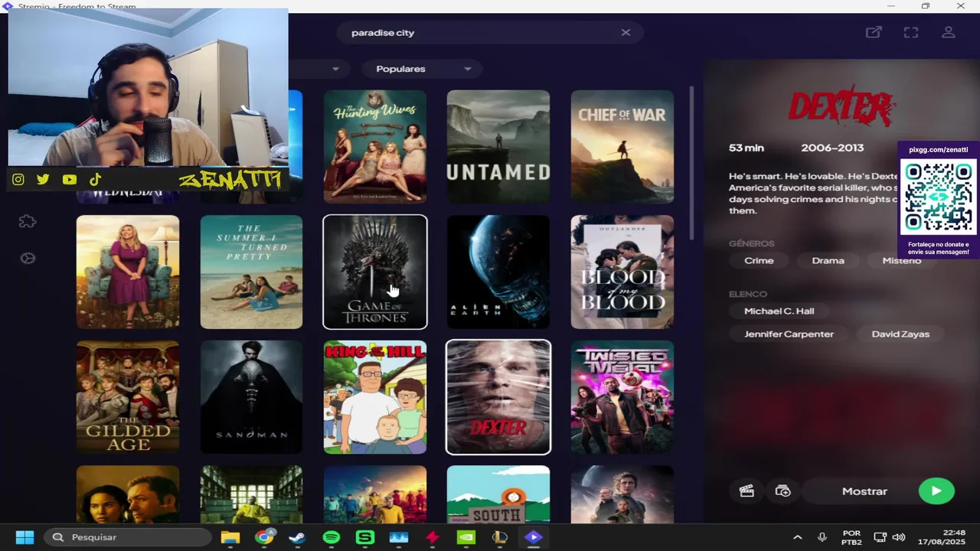Open Steam from the taskbar
The height and width of the screenshot is (551, 980).
297,537
